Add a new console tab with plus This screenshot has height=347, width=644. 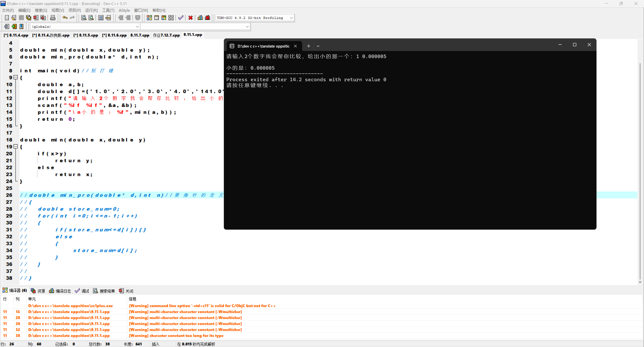[x=309, y=46]
